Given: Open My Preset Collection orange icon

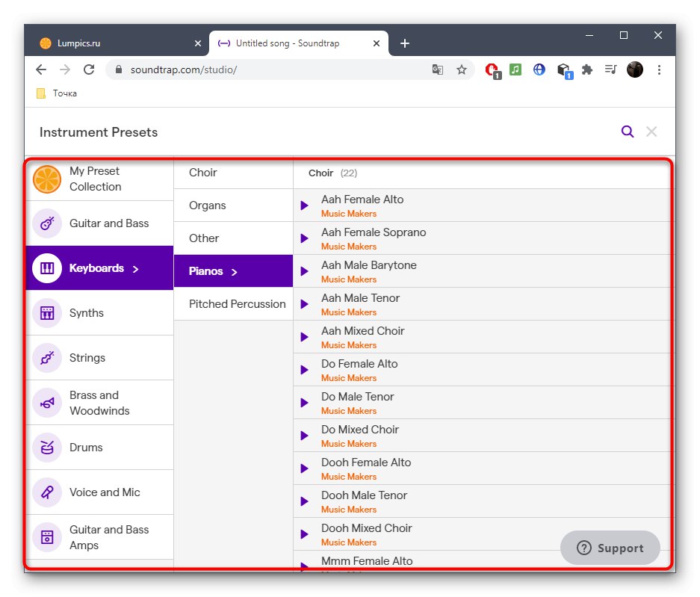Looking at the screenshot, I should tap(47, 179).
